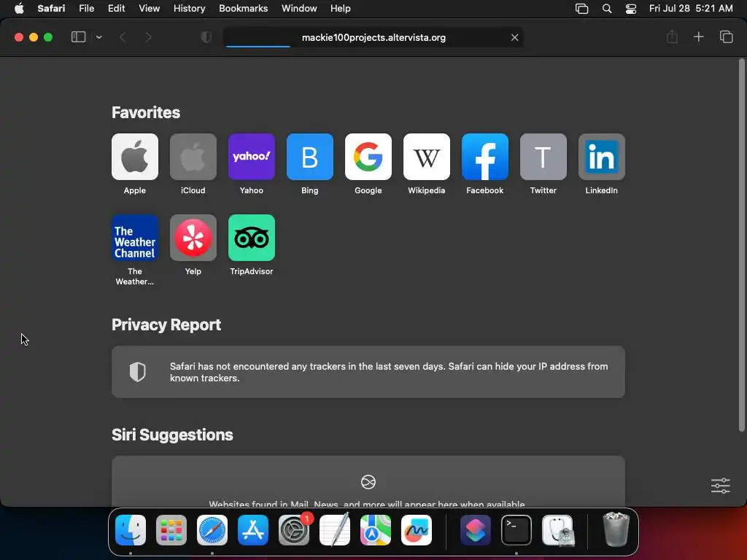The width and height of the screenshot is (747, 560).
Task: Click the date and time display
Action: pos(691,9)
